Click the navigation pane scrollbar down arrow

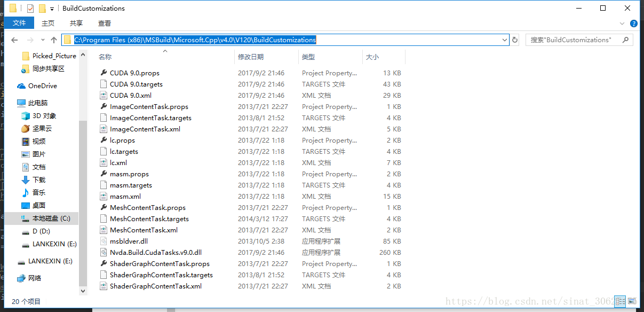point(83,291)
